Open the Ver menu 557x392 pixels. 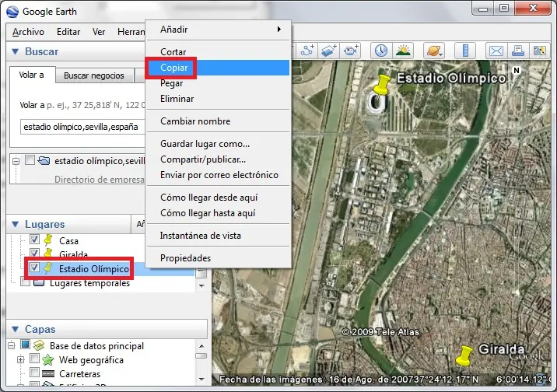click(x=98, y=32)
